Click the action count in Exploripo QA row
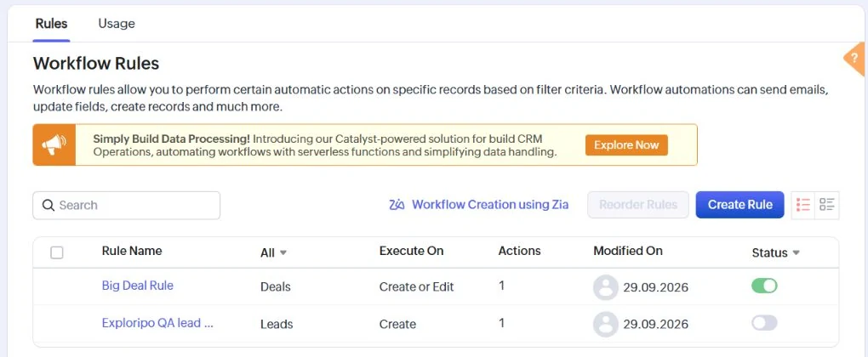Image resolution: width=868 pixels, height=357 pixels. [x=501, y=323]
